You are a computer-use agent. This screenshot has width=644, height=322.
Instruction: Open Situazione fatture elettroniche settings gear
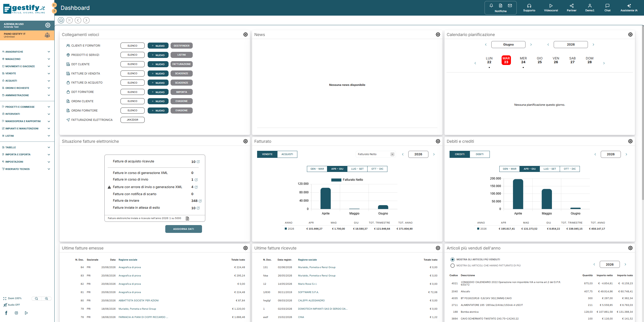pos(246,141)
